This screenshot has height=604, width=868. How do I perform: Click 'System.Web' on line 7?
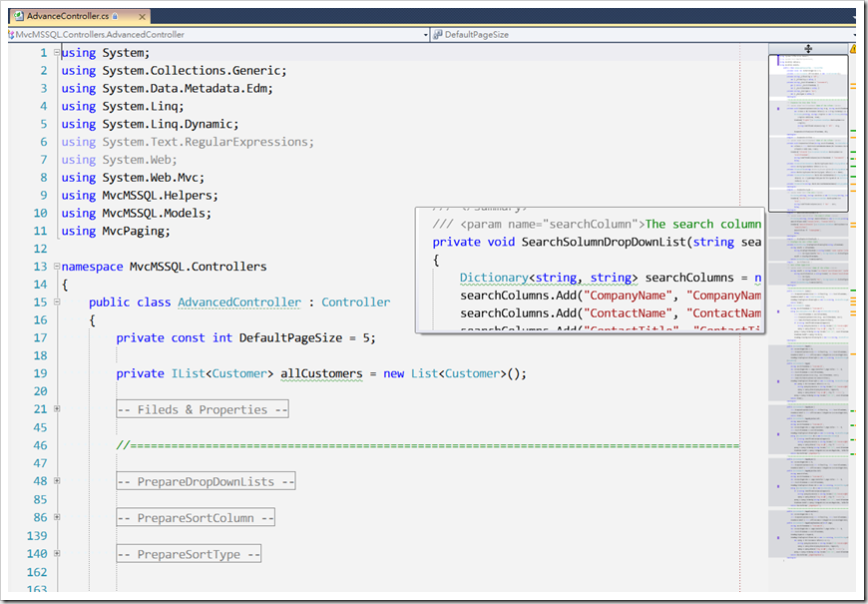[137, 160]
